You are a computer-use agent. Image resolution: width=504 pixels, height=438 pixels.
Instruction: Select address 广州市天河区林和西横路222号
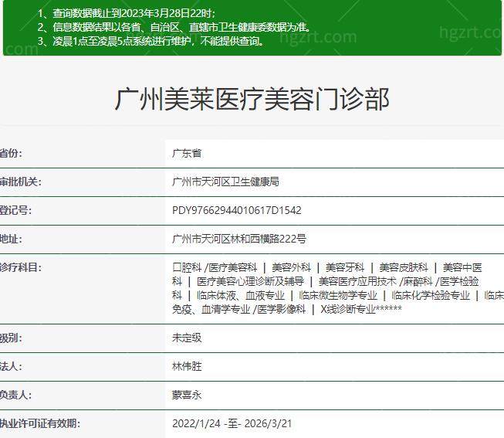pyautogui.click(x=239, y=239)
